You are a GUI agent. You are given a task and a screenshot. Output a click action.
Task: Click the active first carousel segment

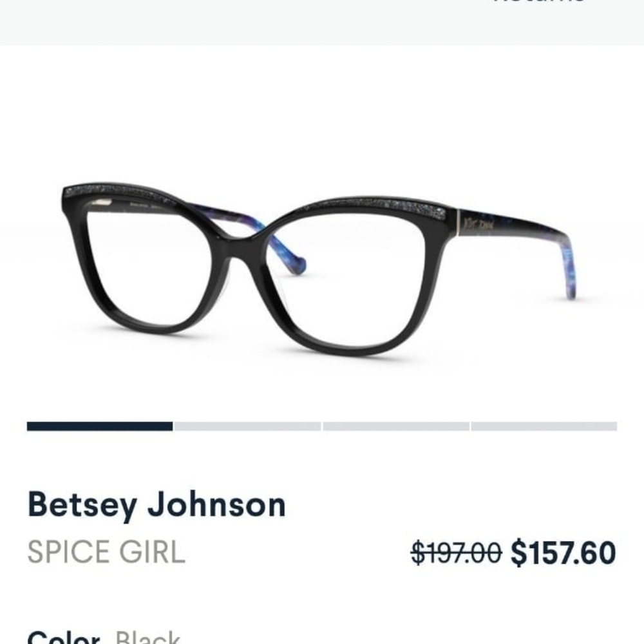point(100,425)
